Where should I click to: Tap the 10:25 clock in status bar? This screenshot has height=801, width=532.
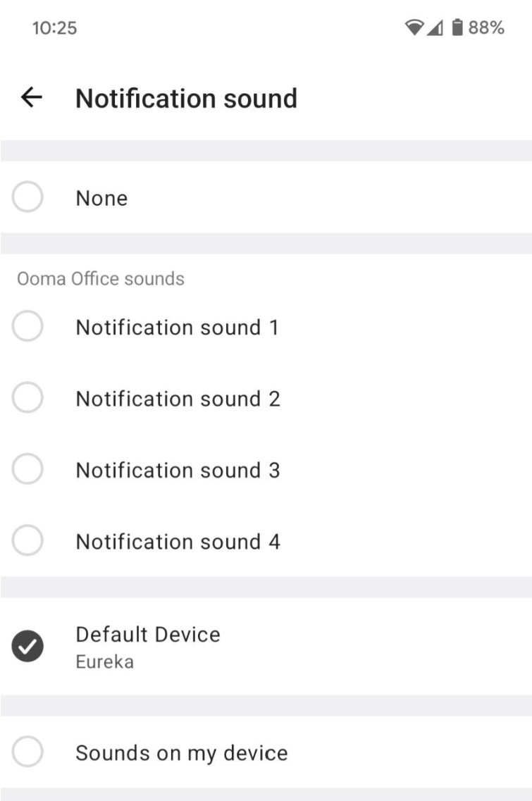tap(54, 27)
